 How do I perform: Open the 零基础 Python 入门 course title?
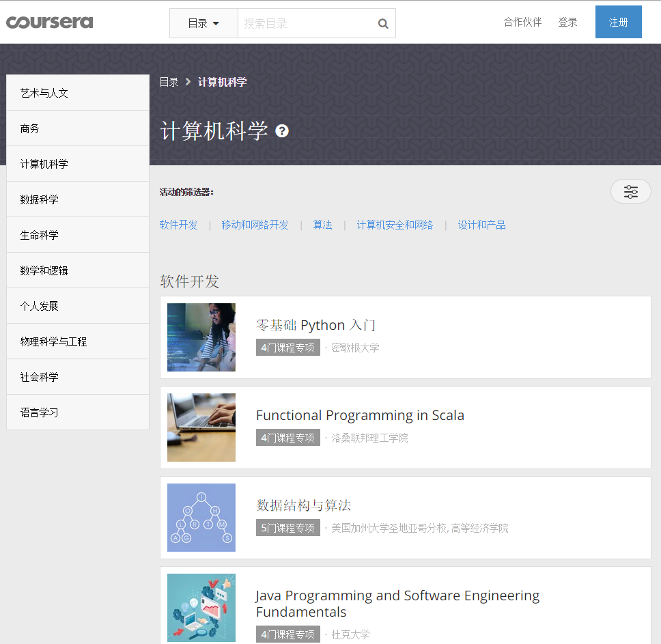tap(315, 325)
